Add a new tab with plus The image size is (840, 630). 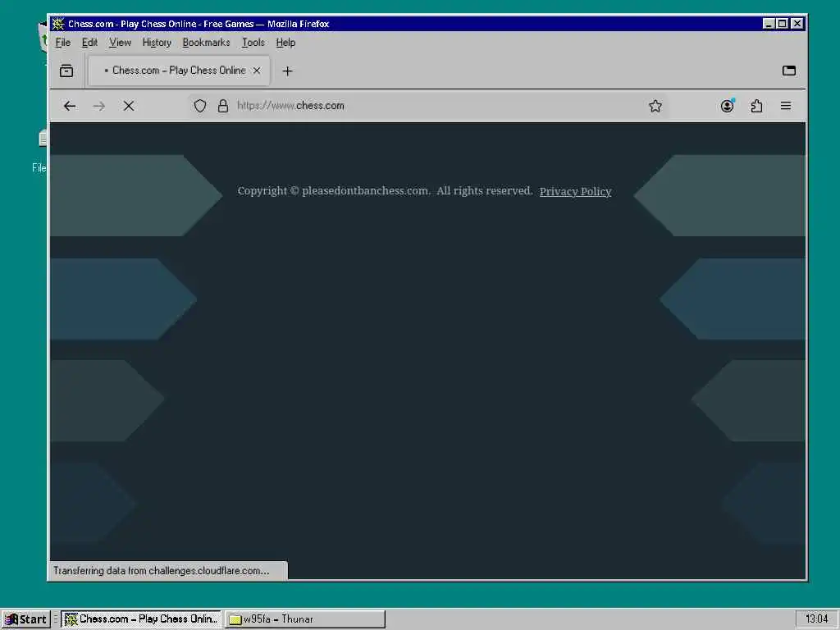tap(288, 71)
